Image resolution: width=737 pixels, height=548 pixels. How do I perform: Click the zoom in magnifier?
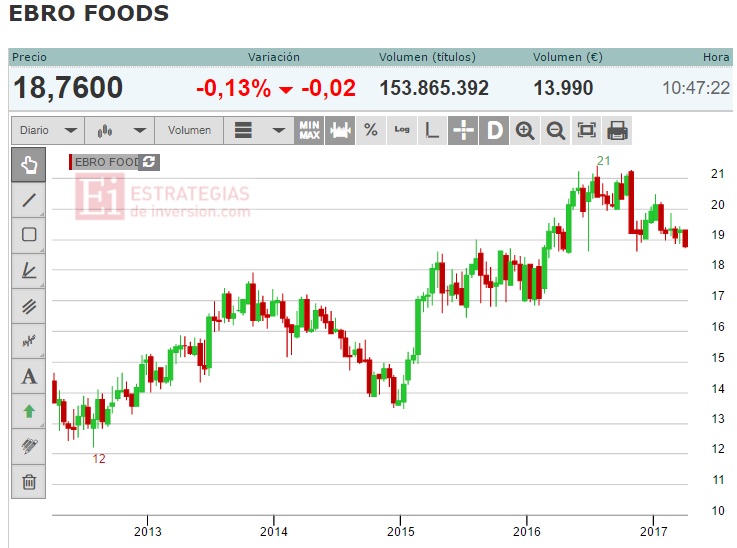(x=525, y=130)
